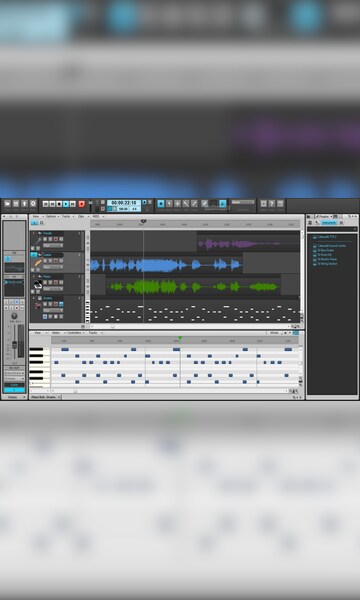
Task: Click the cyan button at inspector bottom
Action: pyautogui.click(x=14, y=390)
